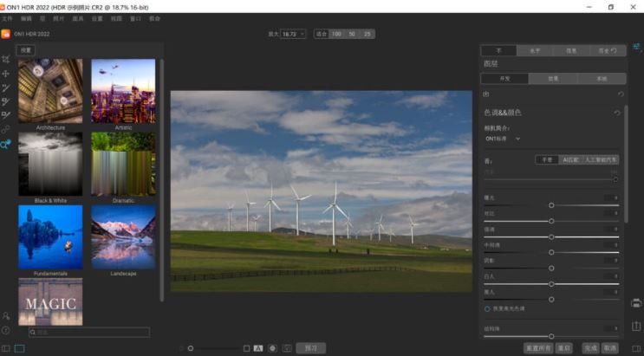Screen dimensions: 644x356
Task: Select the Landscape preset thumbnail
Action: (x=123, y=238)
